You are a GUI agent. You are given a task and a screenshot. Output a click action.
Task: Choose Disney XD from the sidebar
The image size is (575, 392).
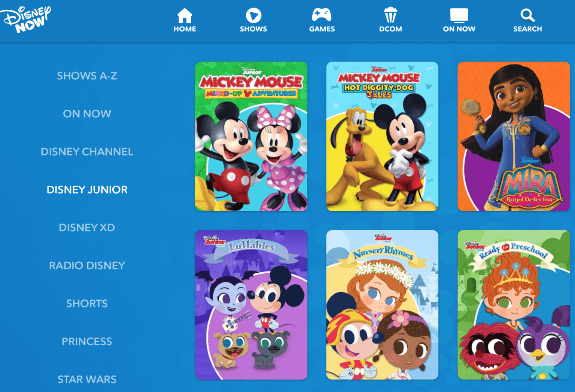(87, 227)
